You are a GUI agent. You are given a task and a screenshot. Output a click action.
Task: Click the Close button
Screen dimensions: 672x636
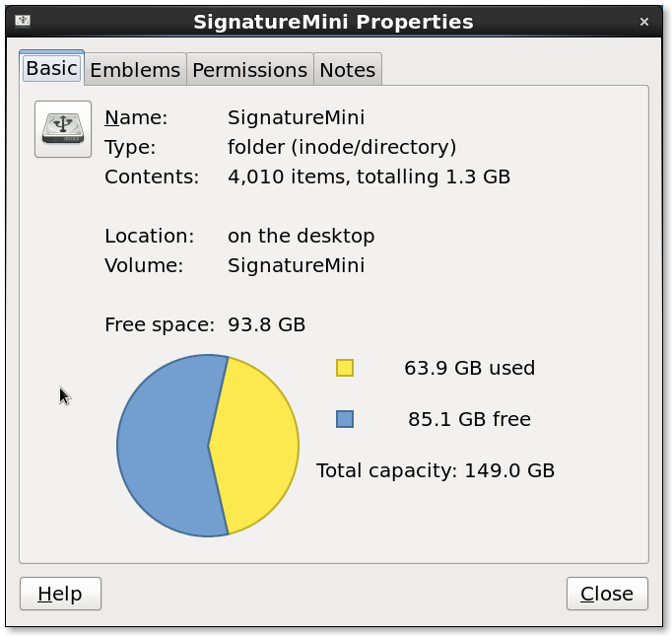point(607,594)
